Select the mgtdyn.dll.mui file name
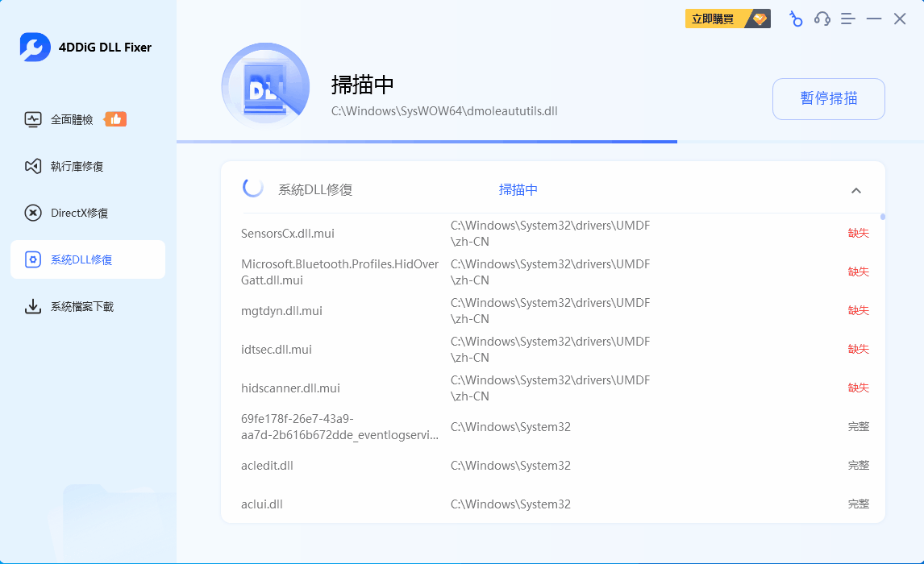The height and width of the screenshot is (564, 924). click(281, 311)
